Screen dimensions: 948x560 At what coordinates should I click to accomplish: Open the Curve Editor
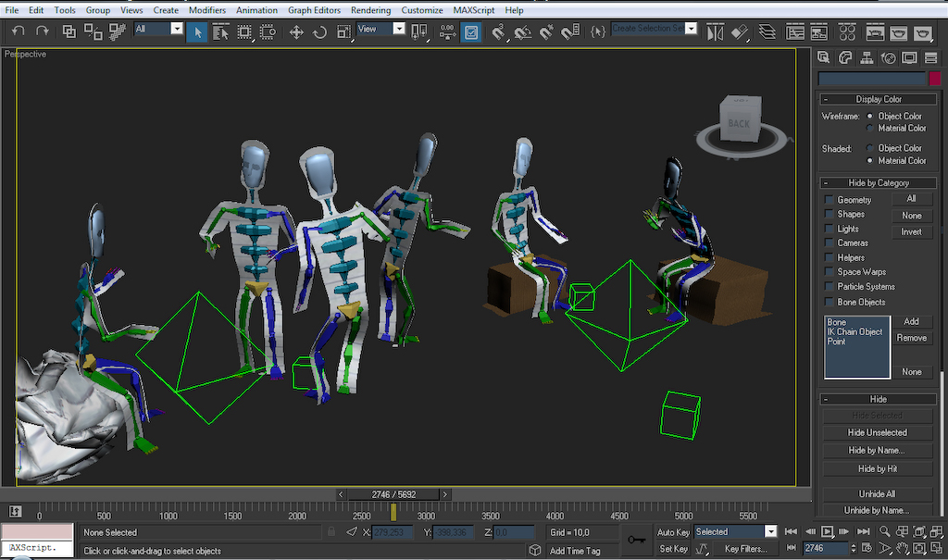(x=795, y=31)
